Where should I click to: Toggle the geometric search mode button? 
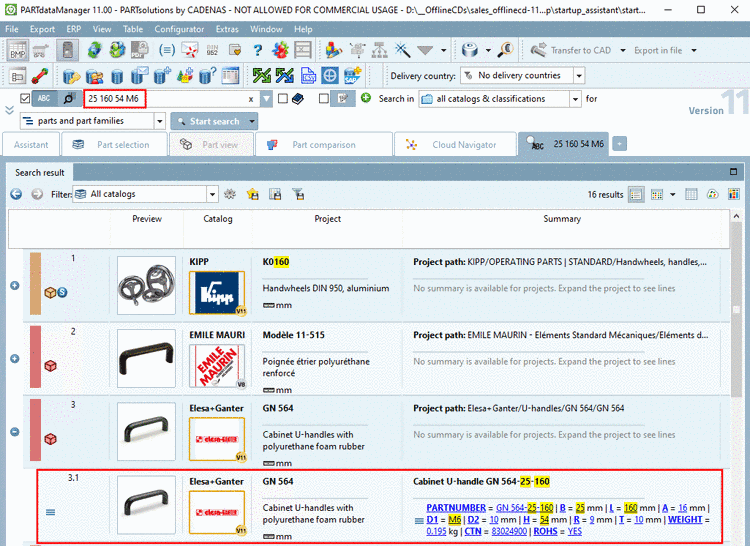69,98
